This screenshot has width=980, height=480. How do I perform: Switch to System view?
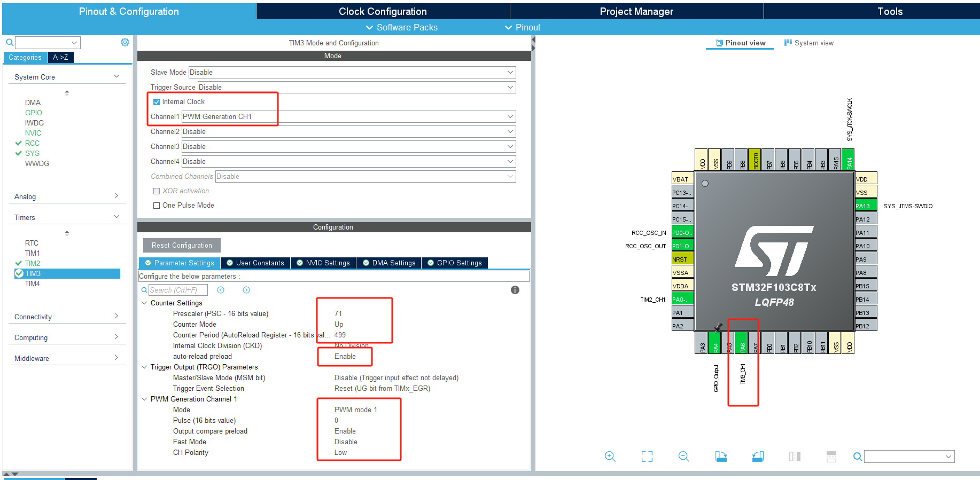point(808,43)
